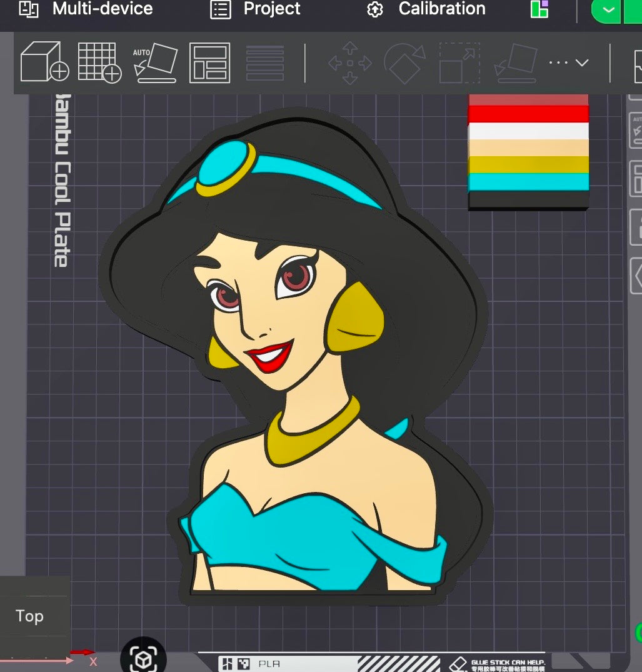
Task: Click the green plate layout icon
Action: (539, 9)
